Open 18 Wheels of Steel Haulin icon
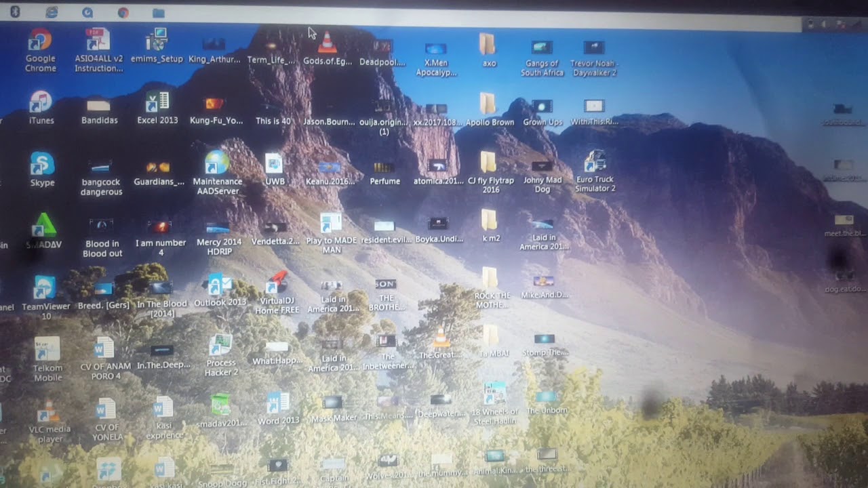This screenshot has width=868, height=488. pos(495,404)
